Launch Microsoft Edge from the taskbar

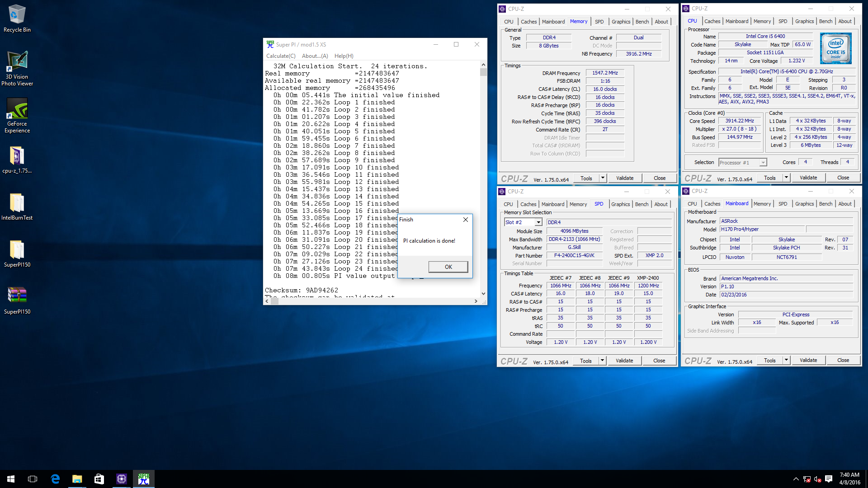(55, 479)
